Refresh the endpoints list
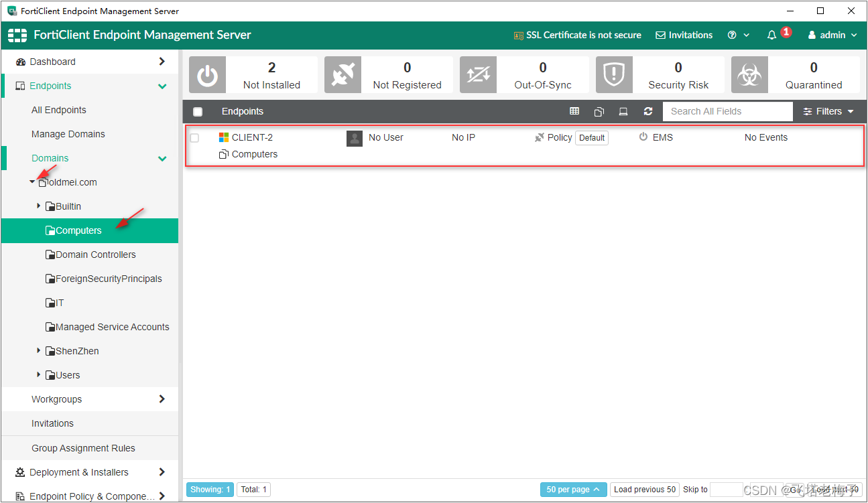This screenshot has height=503, width=868. tap(647, 111)
